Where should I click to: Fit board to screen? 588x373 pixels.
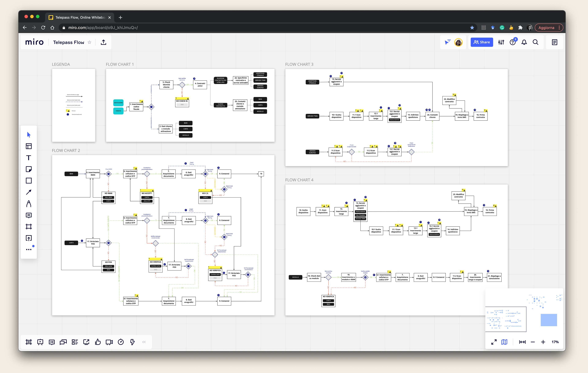click(522, 342)
